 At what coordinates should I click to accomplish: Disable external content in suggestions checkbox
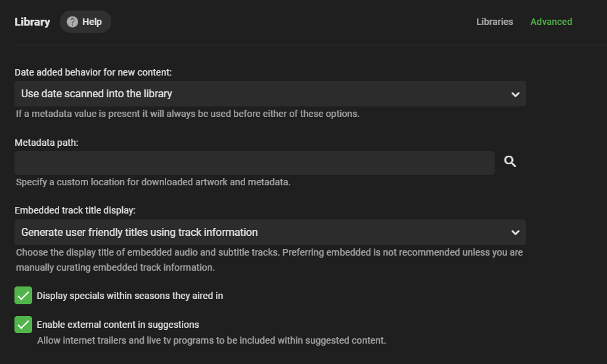point(24,325)
